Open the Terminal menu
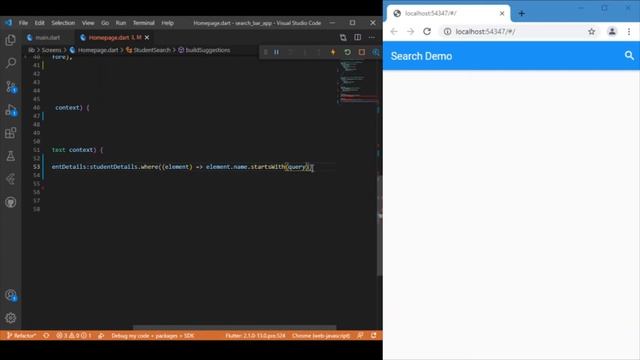640x360 pixels. (x=144, y=23)
